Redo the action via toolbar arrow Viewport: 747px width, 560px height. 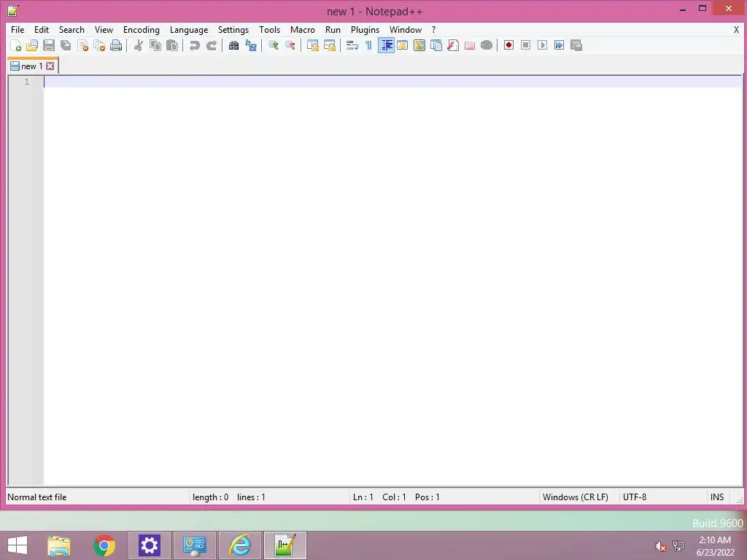tap(211, 45)
